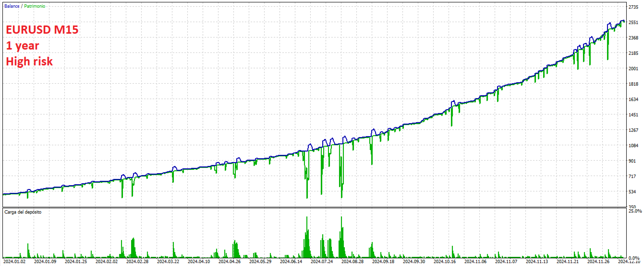Click the 2735 y-axis value

click(x=633, y=7)
